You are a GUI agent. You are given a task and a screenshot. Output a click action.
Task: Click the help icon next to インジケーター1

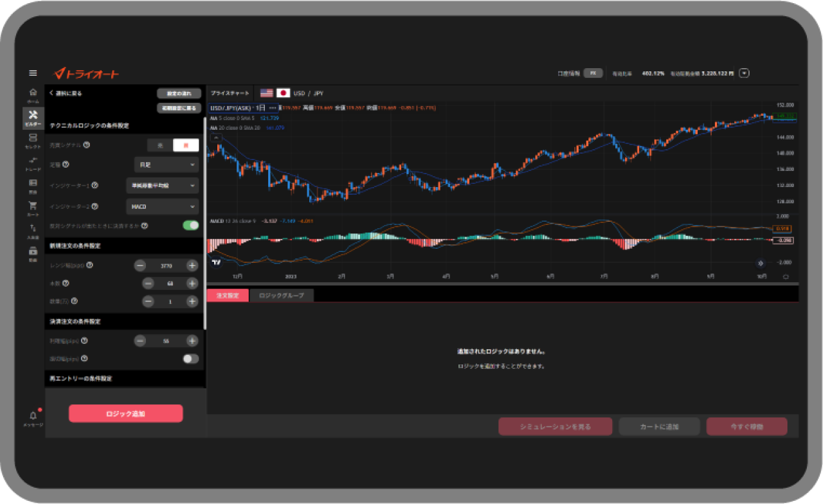(x=95, y=185)
